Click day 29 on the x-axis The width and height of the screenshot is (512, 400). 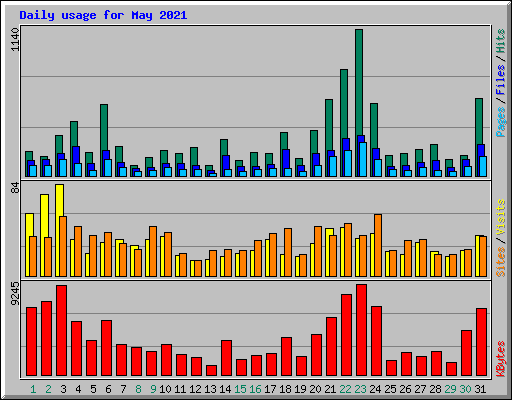pyautogui.click(x=450, y=389)
